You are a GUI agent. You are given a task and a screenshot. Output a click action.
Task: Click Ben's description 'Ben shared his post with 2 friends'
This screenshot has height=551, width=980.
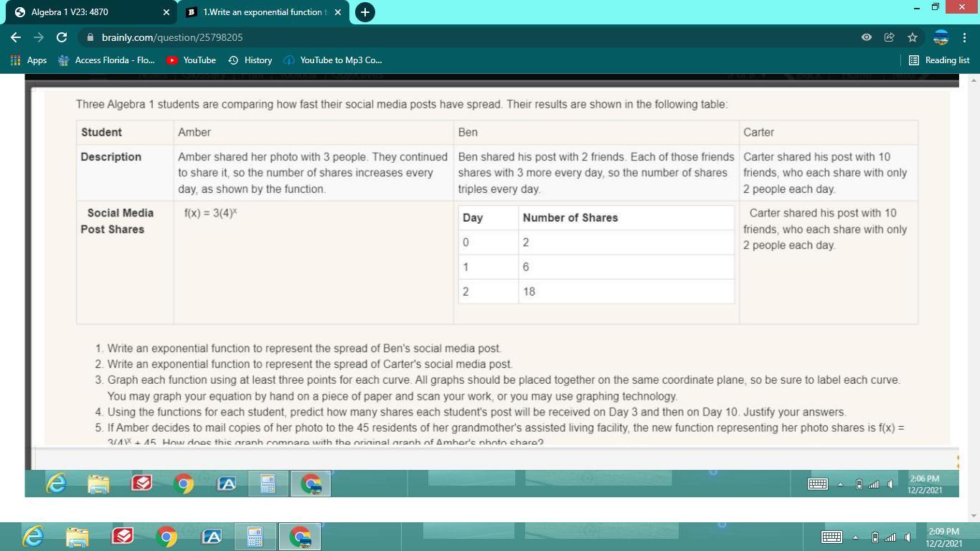coord(596,173)
